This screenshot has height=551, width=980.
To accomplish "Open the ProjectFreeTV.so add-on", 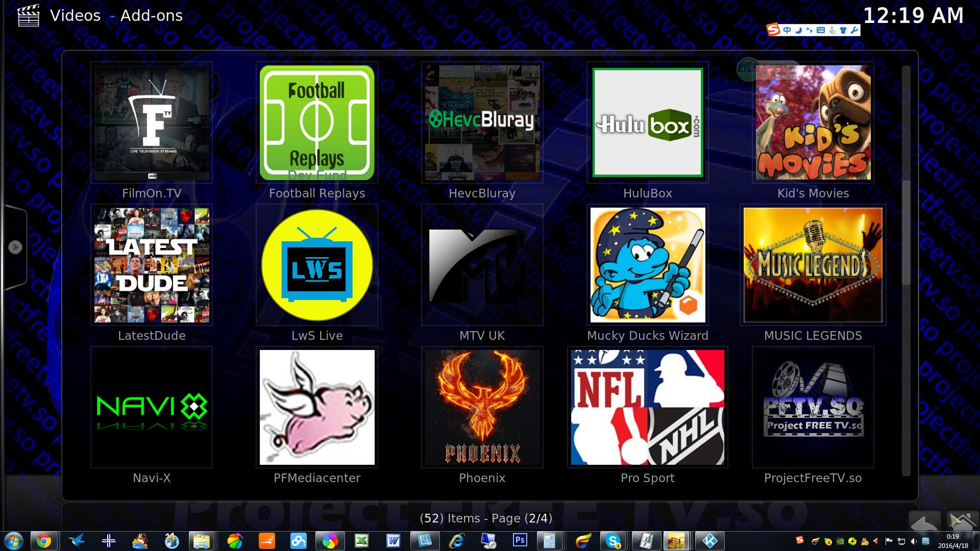I will (x=813, y=407).
